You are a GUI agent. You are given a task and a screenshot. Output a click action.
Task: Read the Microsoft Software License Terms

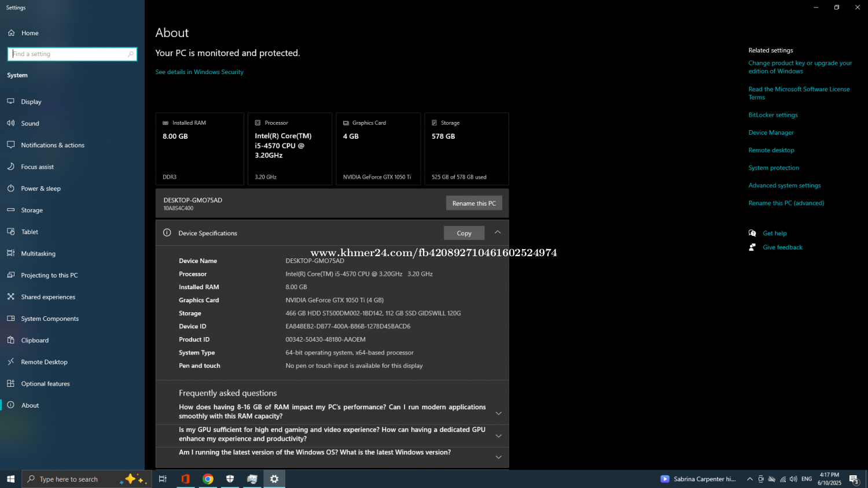tap(799, 93)
